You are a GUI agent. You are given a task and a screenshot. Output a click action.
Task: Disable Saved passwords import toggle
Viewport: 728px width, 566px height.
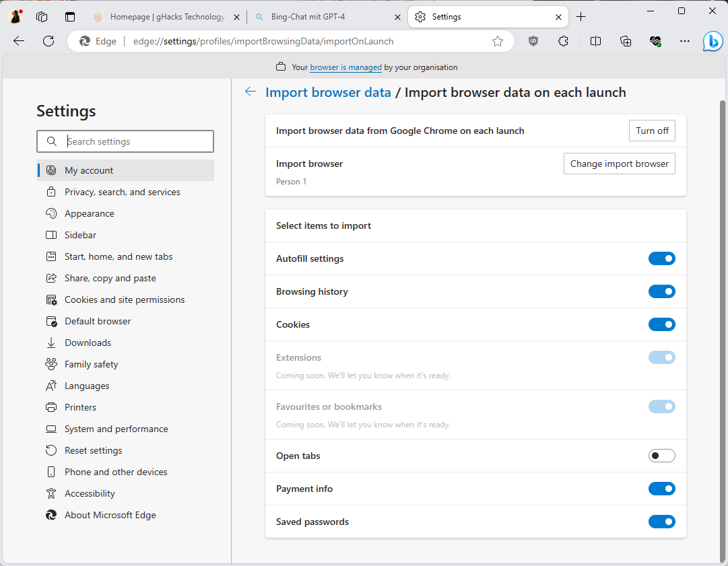pos(661,522)
